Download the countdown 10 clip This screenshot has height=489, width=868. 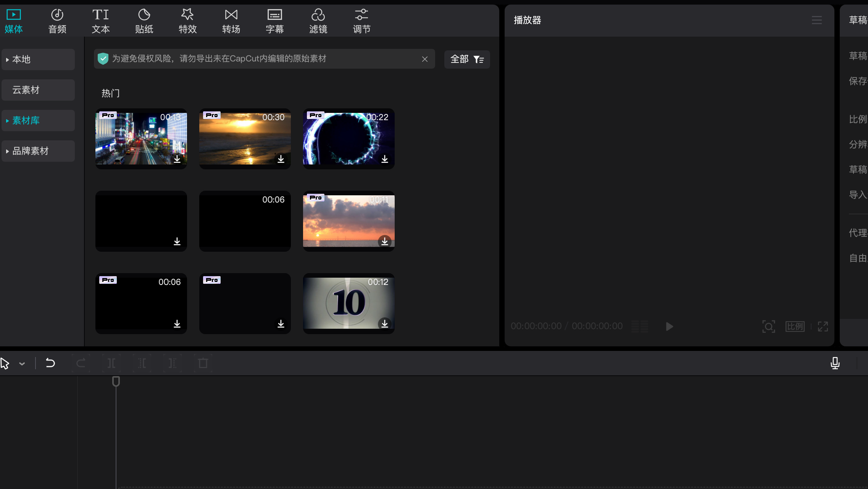385,323
